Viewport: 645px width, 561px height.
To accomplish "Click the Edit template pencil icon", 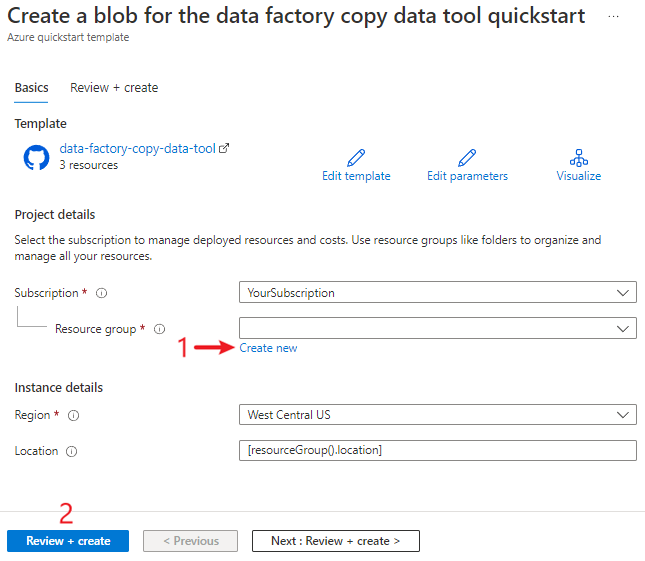I will click(x=356, y=158).
